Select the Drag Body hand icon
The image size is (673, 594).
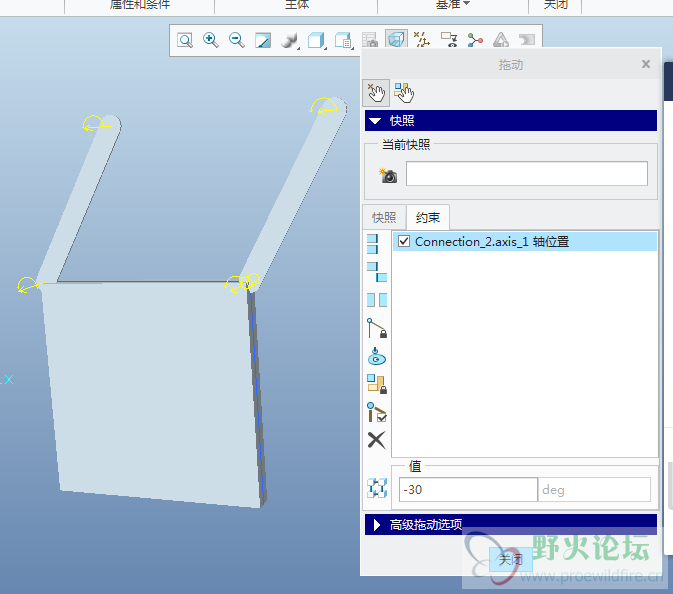(404, 93)
